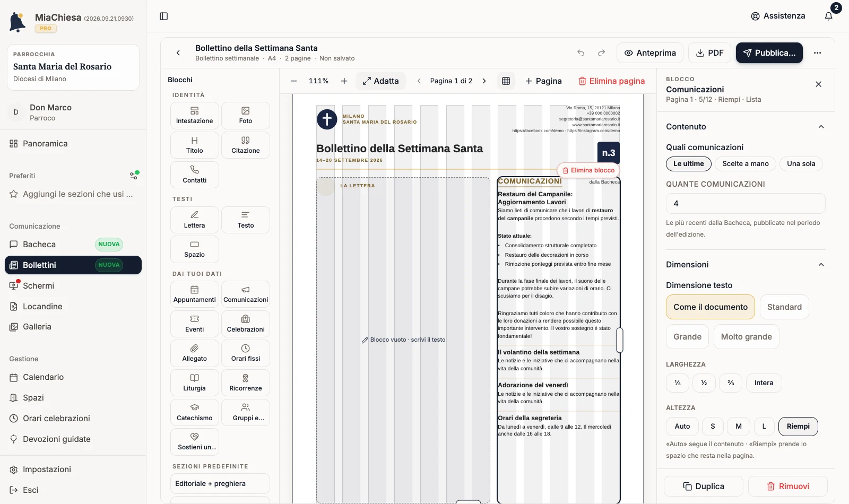Click Elimina blocco on the canvas
Image resolution: width=849 pixels, height=504 pixels.
tap(588, 170)
